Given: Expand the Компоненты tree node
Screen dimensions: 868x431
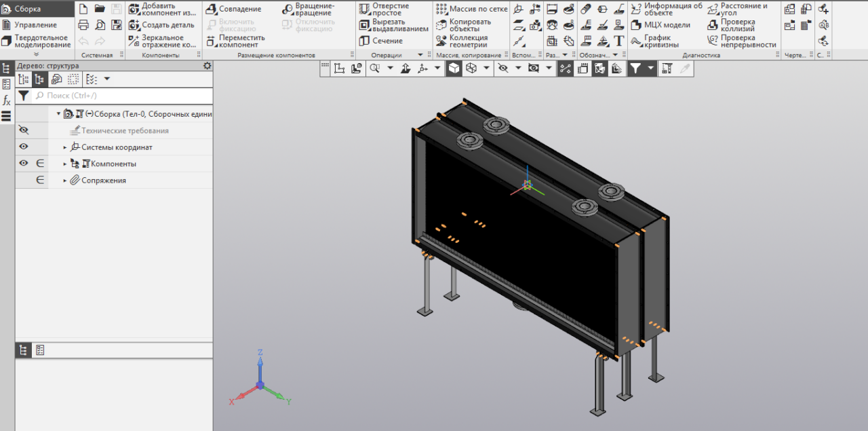Looking at the screenshot, I should click(66, 164).
